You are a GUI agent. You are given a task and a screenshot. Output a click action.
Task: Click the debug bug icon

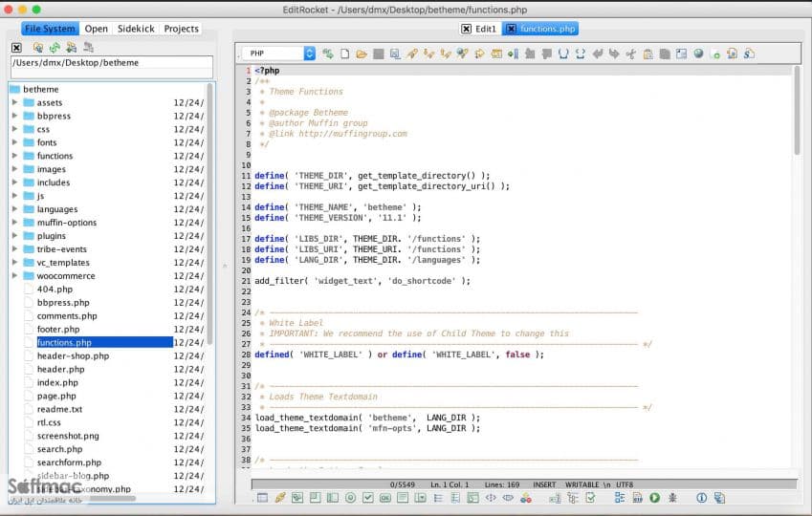(x=672, y=498)
